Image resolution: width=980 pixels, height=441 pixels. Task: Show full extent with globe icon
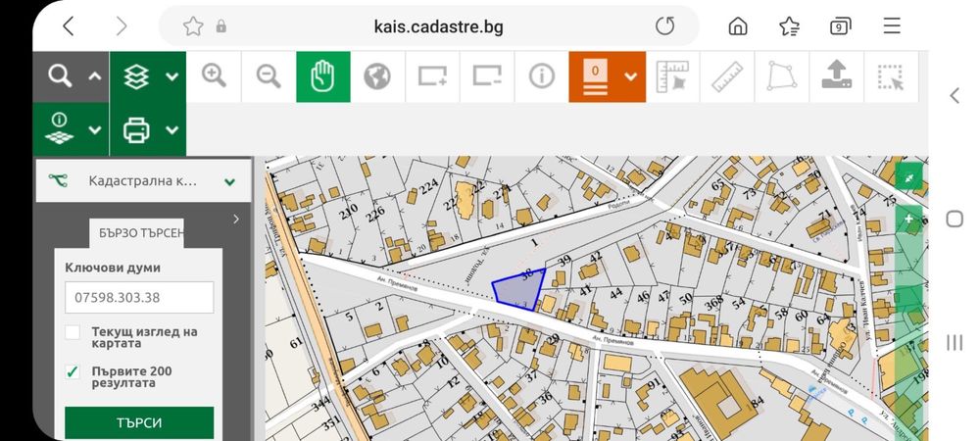tap(377, 76)
